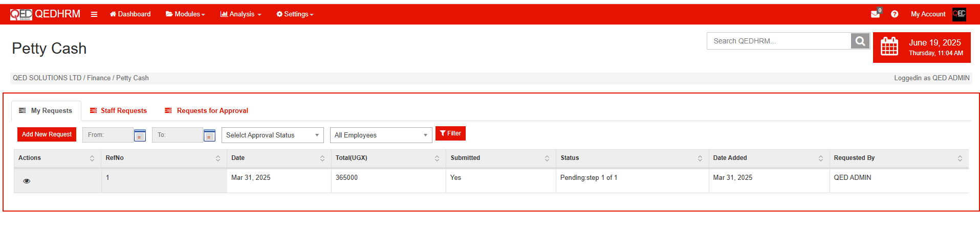Screen dimensions: 980x232
Task: Switch to the Staff Requests tab
Action: (118, 111)
